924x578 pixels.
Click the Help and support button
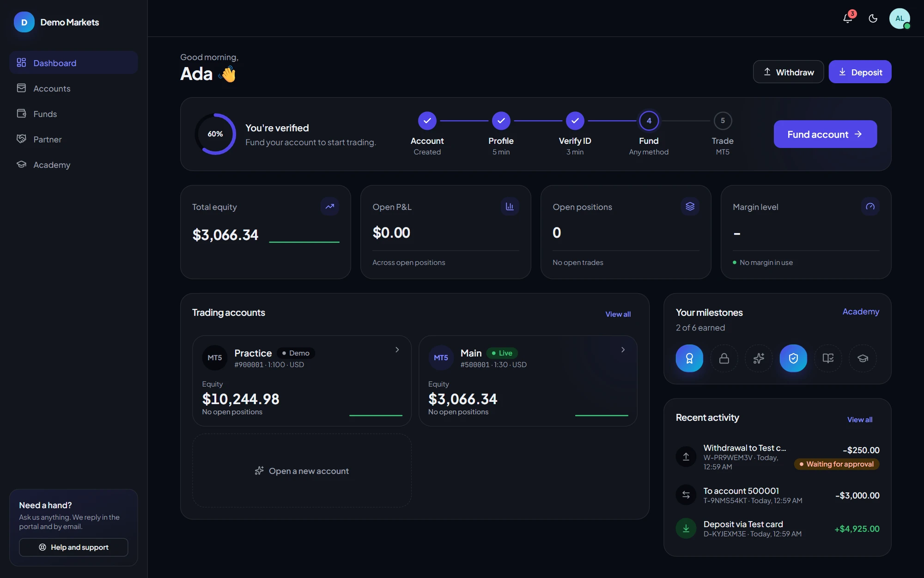point(73,547)
